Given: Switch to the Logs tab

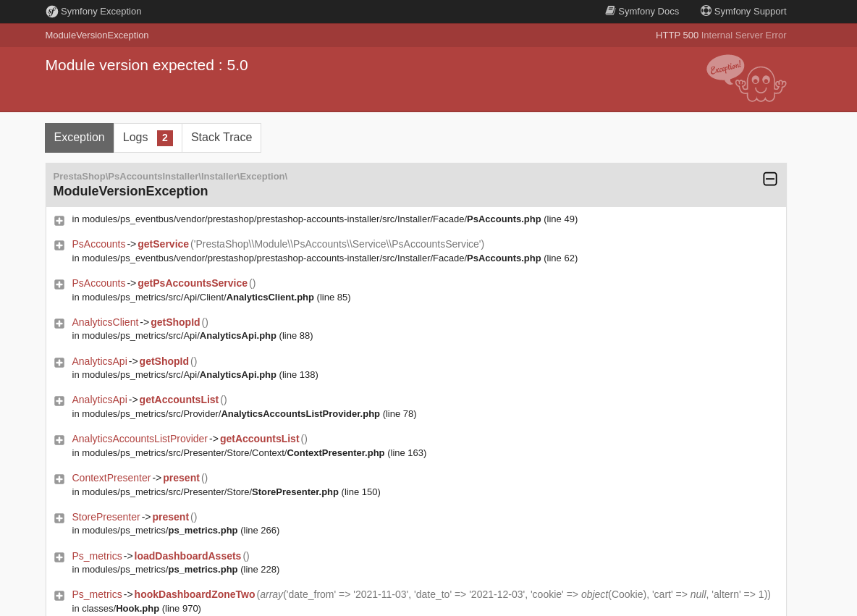Looking at the screenshot, I should pos(148,138).
